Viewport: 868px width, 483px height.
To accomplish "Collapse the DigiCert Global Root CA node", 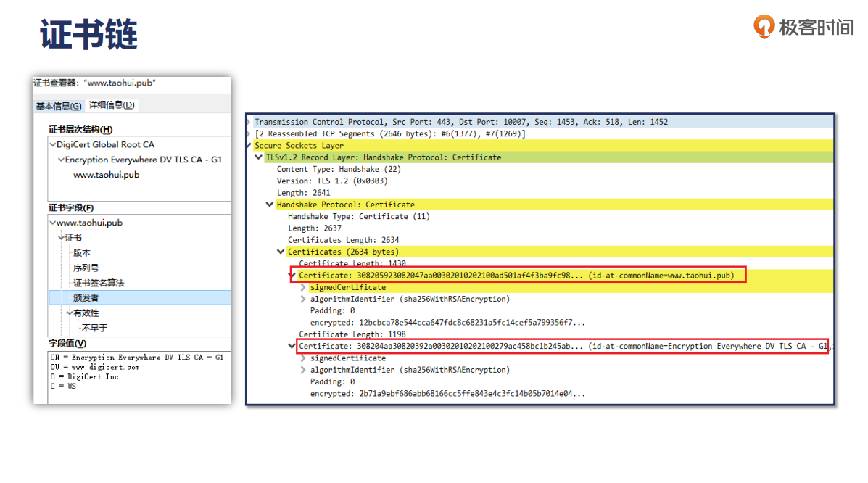I will (x=53, y=144).
